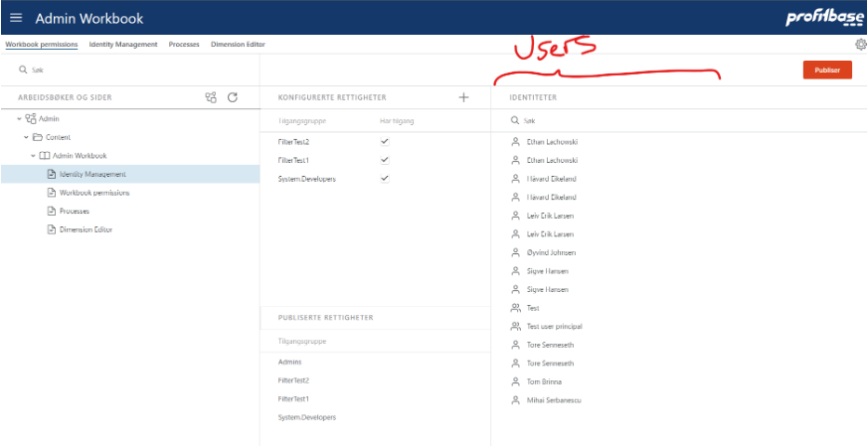This screenshot has height=446, width=868.
Task: Toggle the FilterTest1 access checkbox
Action: (x=385, y=160)
